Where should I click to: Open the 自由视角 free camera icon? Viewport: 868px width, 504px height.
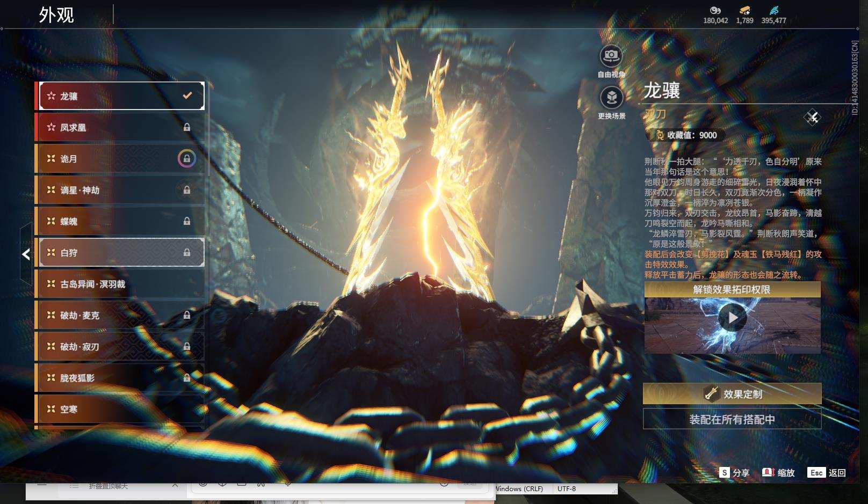coord(611,56)
